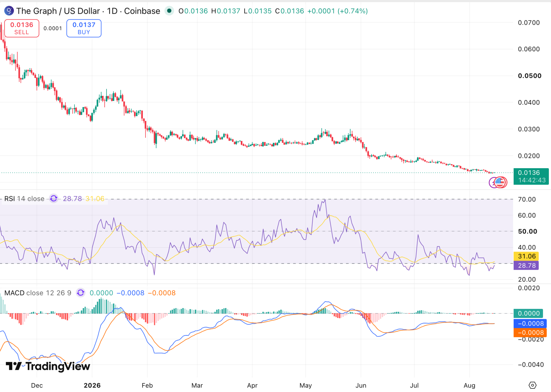551x392 pixels.
Task: Click the RSI legend circular arrows icon
Action: click(54, 199)
